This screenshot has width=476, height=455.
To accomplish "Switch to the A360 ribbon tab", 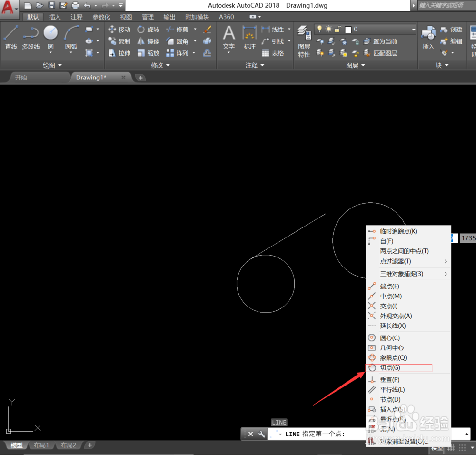I will tap(227, 17).
